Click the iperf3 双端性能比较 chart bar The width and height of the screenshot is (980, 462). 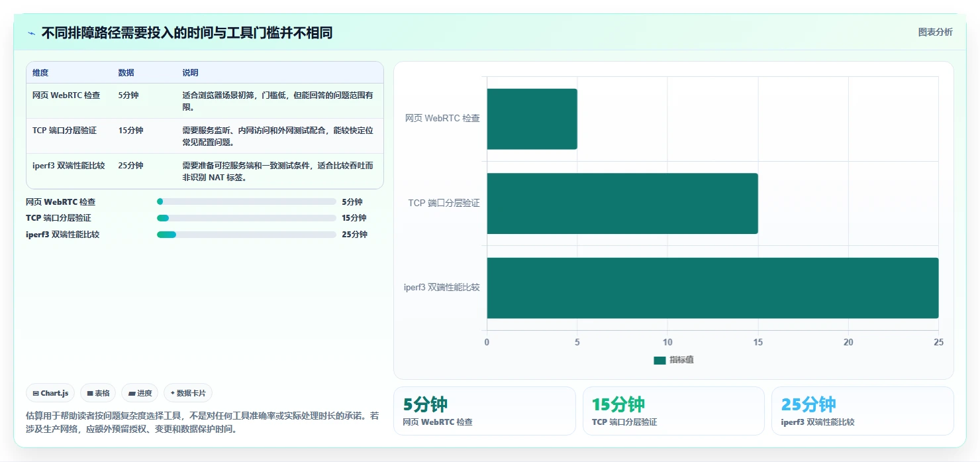click(x=712, y=288)
